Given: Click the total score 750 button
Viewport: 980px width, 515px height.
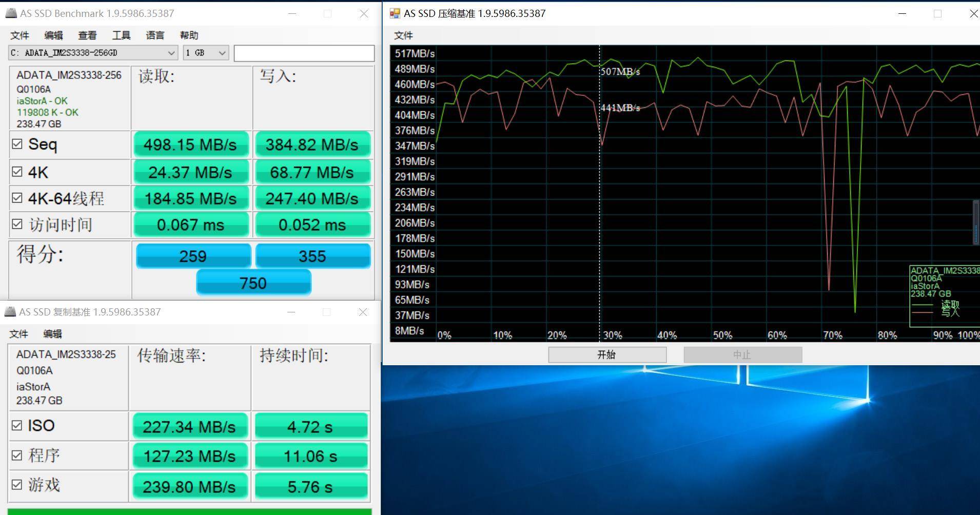Looking at the screenshot, I should tap(253, 283).
